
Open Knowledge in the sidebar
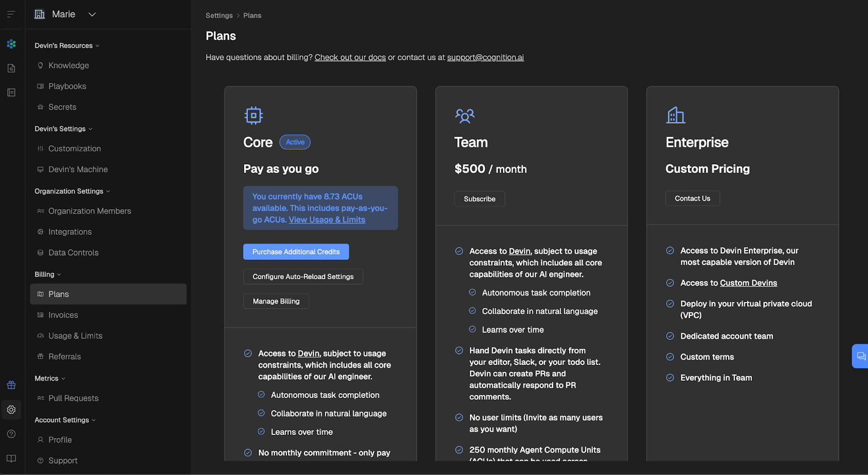coord(108,65)
